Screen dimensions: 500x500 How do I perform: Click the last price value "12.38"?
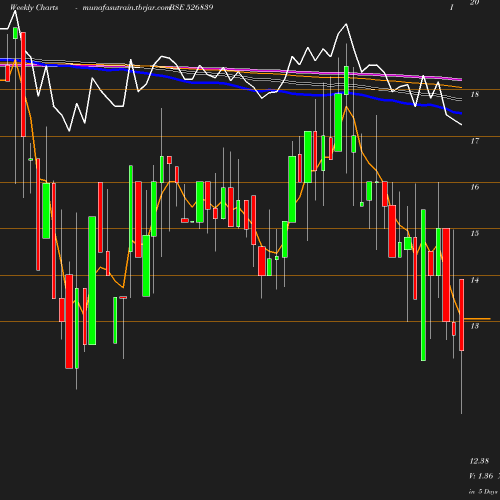pyautogui.click(x=479, y=461)
